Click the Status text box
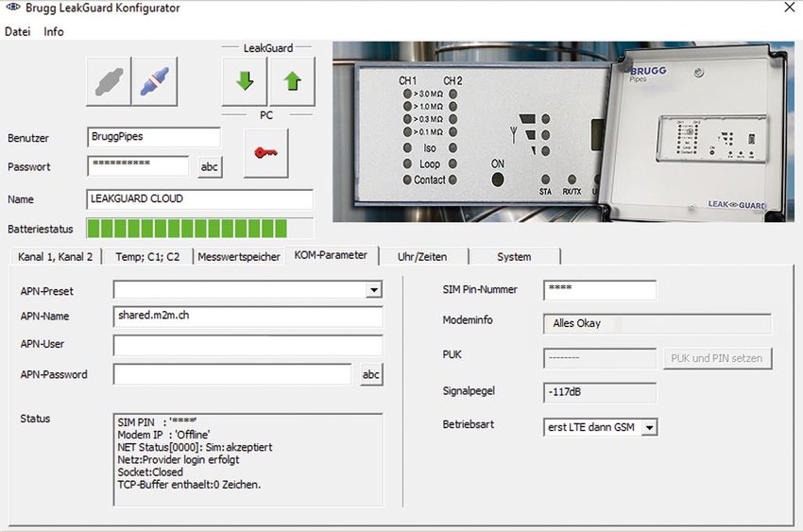The width and height of the screenshot is (803, 532). click(248, 460)
